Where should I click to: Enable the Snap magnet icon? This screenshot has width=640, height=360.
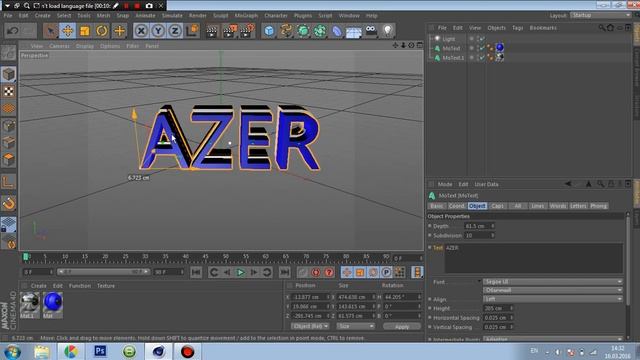coord(9,203)
